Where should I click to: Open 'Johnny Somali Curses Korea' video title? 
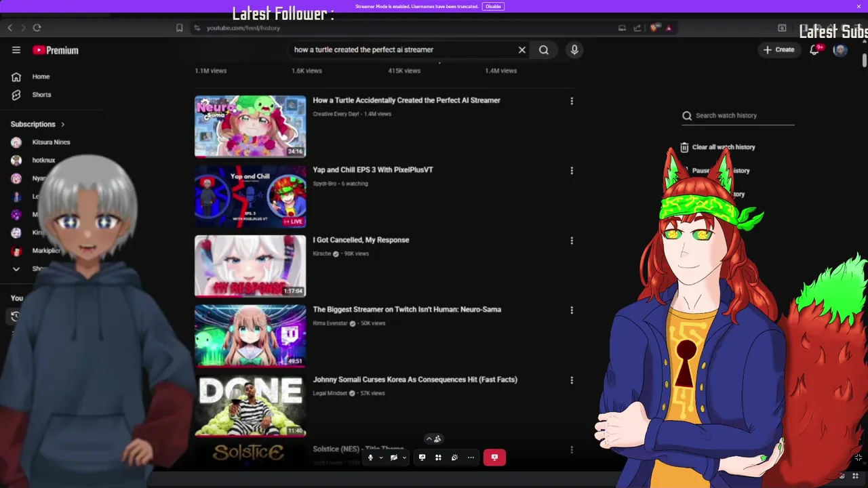tap(415, 380)
